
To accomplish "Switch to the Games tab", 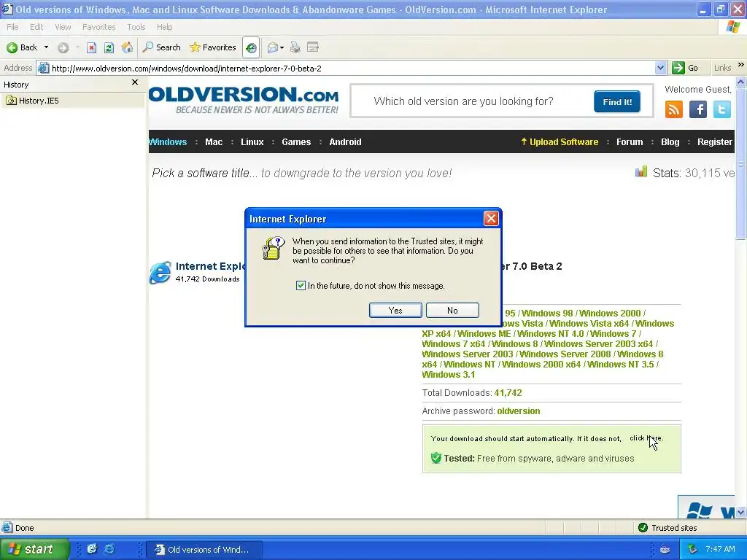I will (296, 142).
